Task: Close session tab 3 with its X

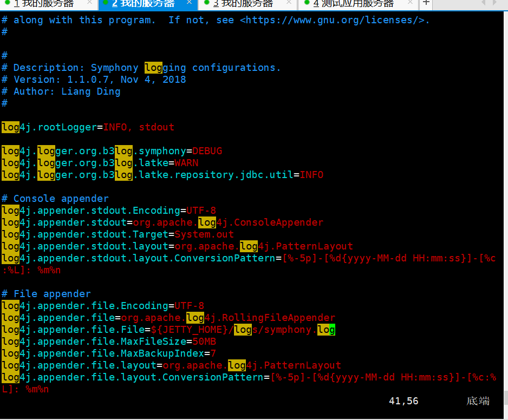Action: [x=289, y=3]
